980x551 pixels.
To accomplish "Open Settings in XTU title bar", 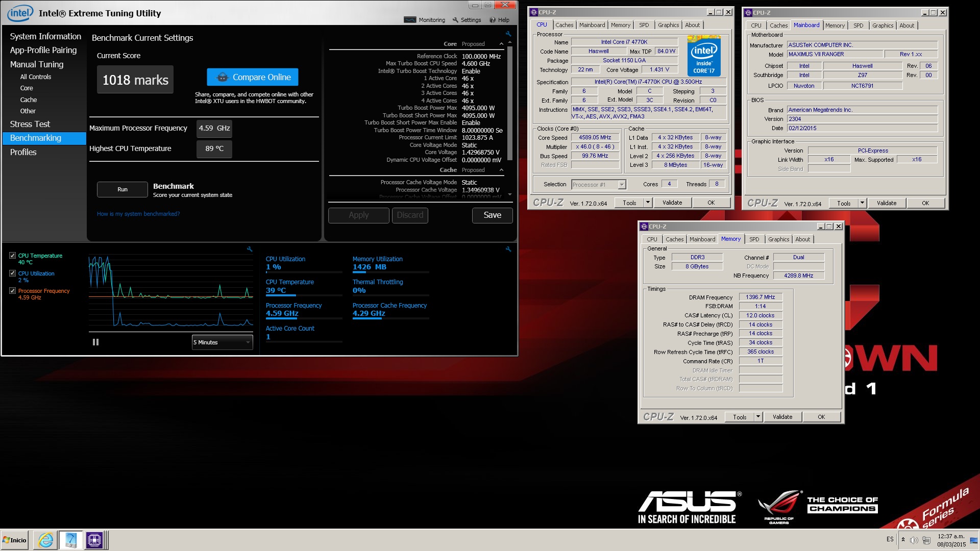I will pyautogui.click(x=467, y=20).
